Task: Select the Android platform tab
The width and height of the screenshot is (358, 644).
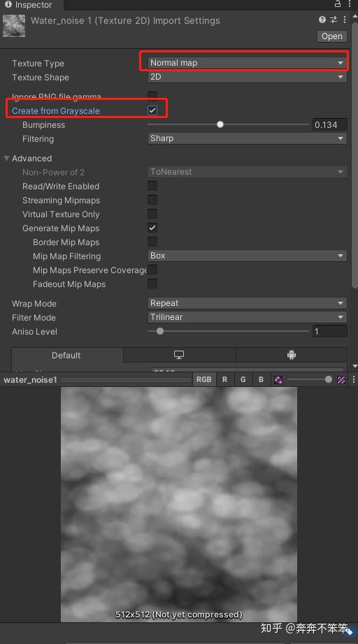Action: (292, 356)
